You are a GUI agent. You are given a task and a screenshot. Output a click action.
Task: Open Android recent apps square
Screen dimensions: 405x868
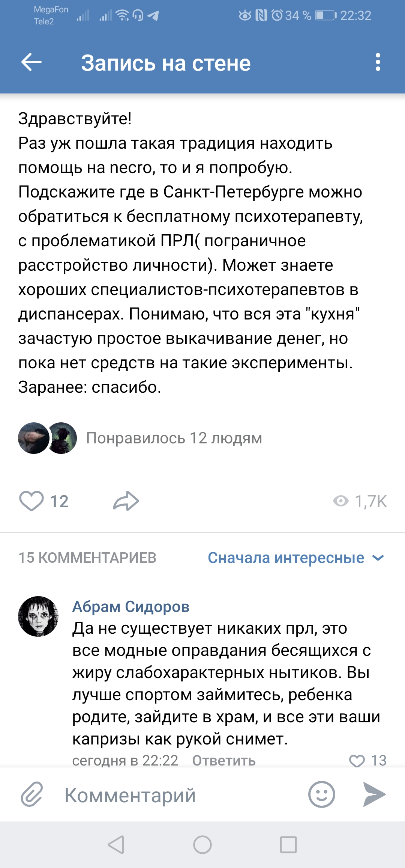(x=288, y=845)
